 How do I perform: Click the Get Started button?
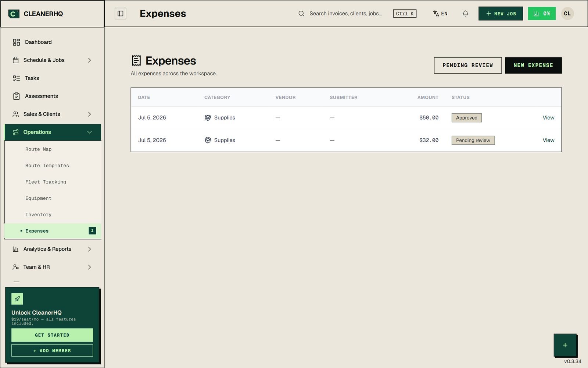(x=52, y=335)
